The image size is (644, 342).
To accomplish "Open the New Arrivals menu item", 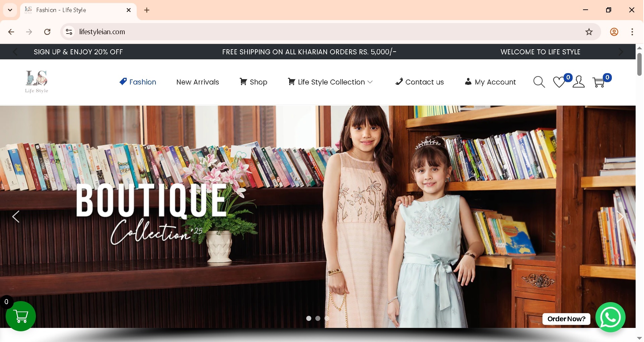I will point(197,81).
